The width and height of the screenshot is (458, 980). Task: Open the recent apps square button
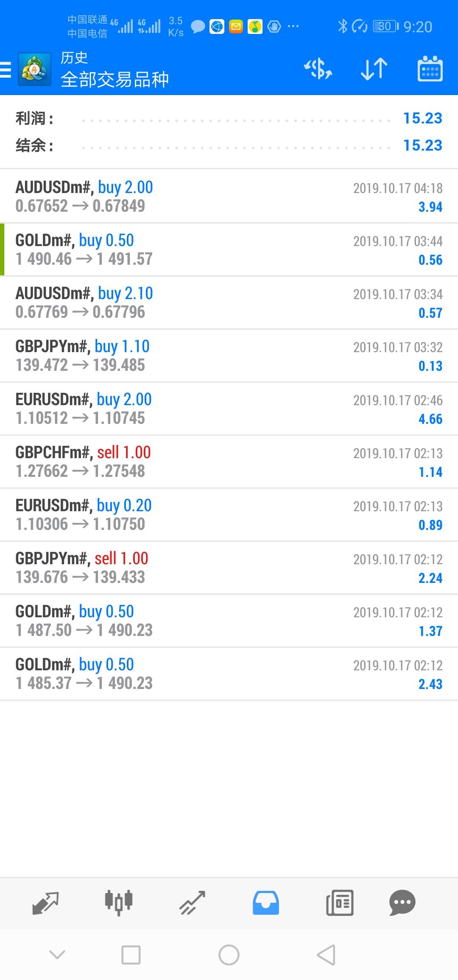[131, 955]
